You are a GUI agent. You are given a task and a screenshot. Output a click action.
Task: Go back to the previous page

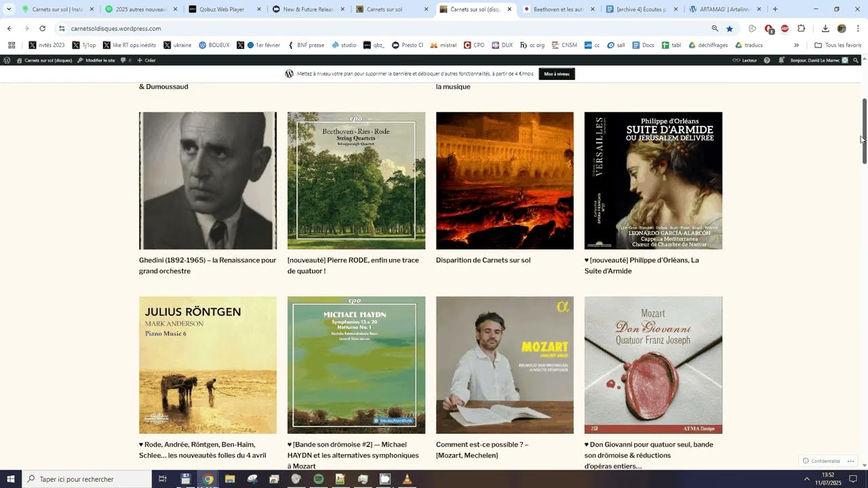tap(9, 28)
